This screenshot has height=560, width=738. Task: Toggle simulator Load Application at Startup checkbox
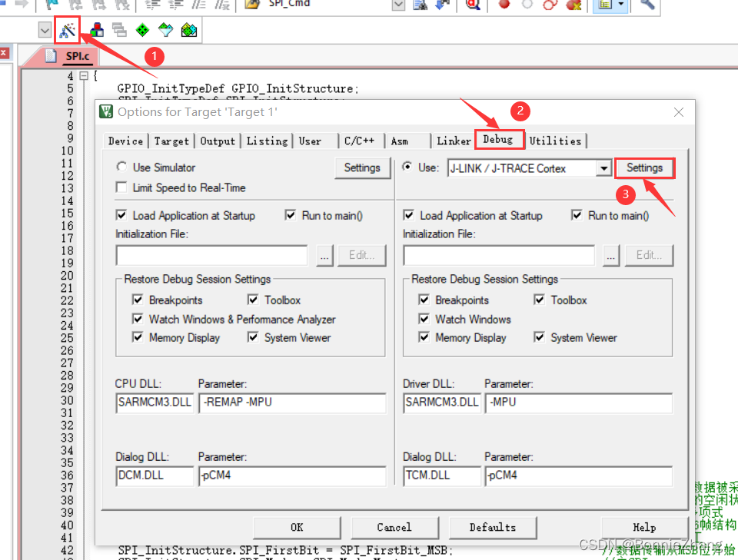[x=121, y=215]
